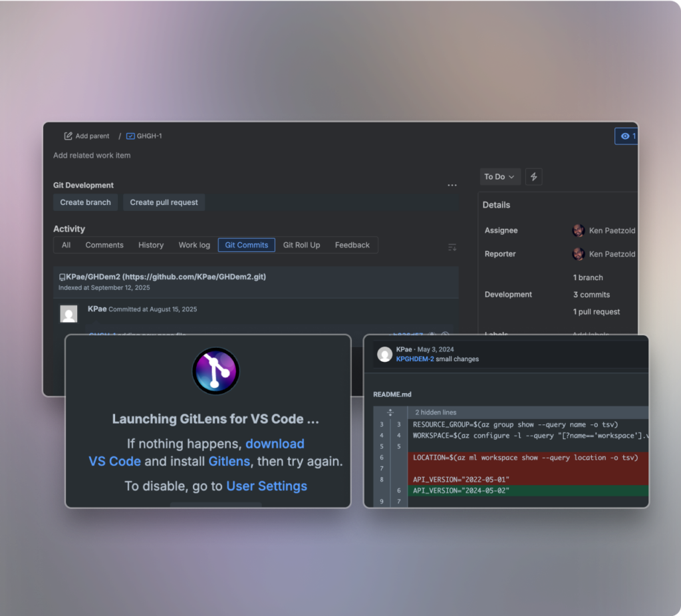681x616 pixels.
Task: Click the GitLens logo in the launch dialog
Action: point(215,371)
